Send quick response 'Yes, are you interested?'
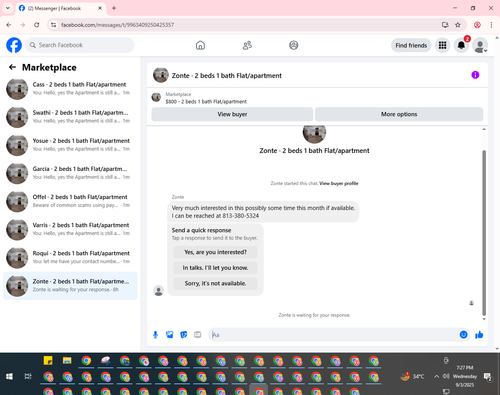500x395 pixels. click(x=215, y=252)
